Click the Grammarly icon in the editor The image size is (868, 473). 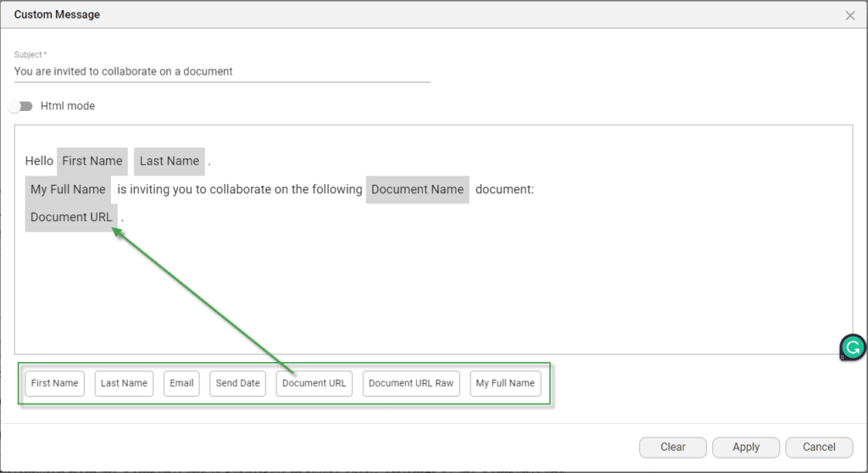[853, 348]
